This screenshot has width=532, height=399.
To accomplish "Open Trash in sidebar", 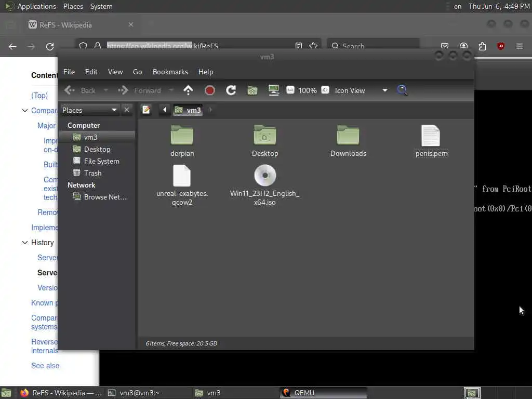I will click(x=97, y=173).
